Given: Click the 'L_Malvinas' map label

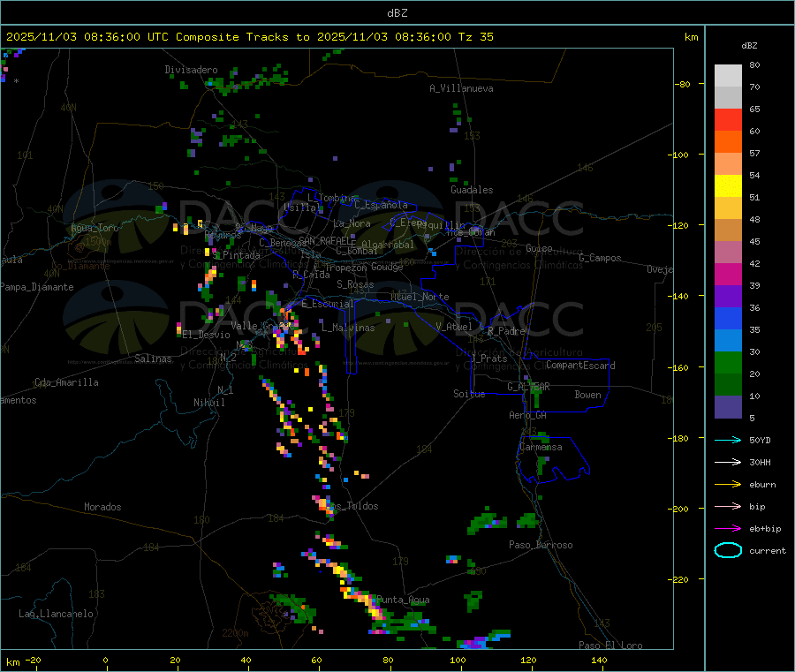Looking at the screenshot, I should pyautogui.click(x=348, y=328).
